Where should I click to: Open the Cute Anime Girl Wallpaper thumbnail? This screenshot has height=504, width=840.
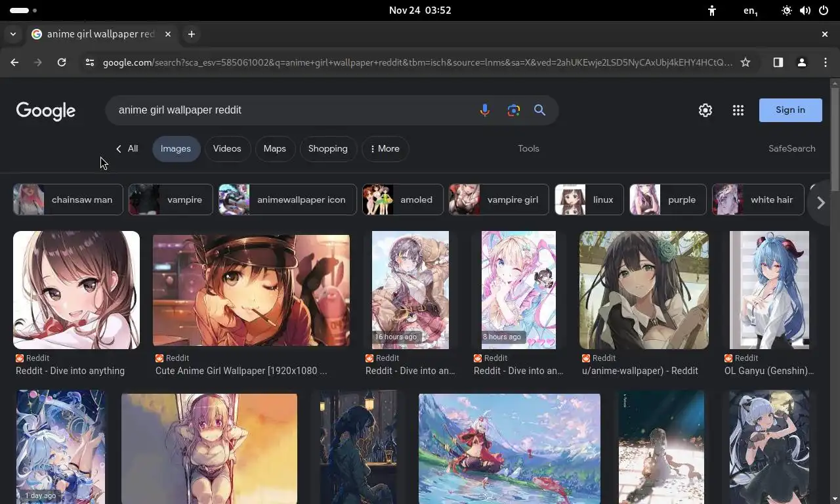coord(251,290)
